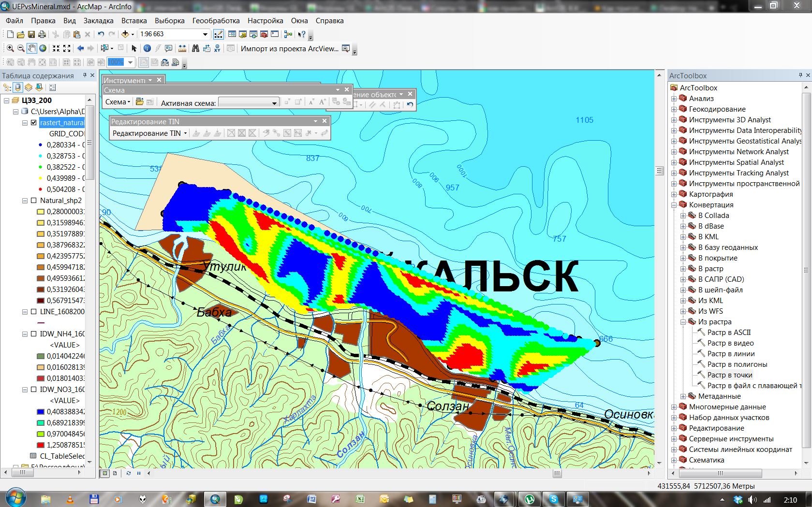Screen dimensions: 812x507
Task: Click the Full Extent globe icon
Action: [43, 48]
